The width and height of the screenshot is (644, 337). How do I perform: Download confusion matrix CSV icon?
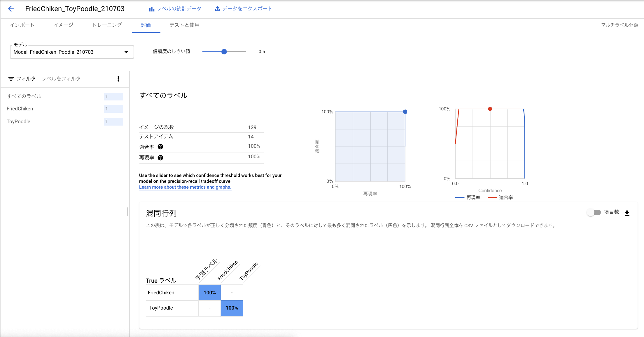[627, 213]
